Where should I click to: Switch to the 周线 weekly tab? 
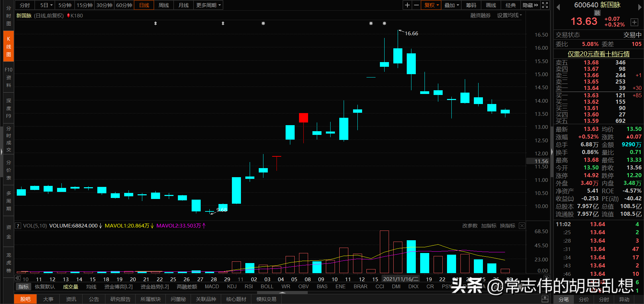coord(163,5)
